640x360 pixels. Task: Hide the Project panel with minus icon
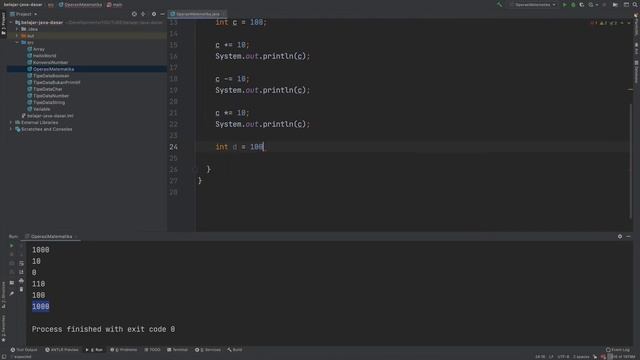click(x=162, y=14)
